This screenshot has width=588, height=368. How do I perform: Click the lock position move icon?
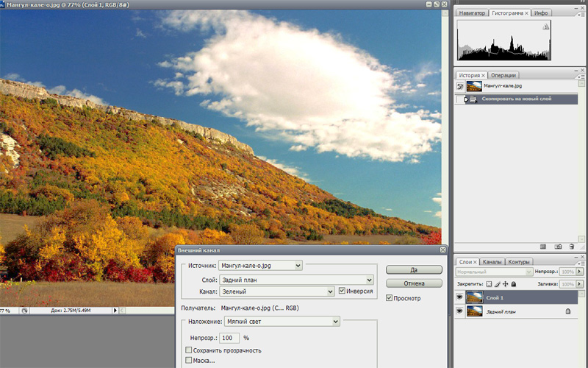click(x=506, y=283)
